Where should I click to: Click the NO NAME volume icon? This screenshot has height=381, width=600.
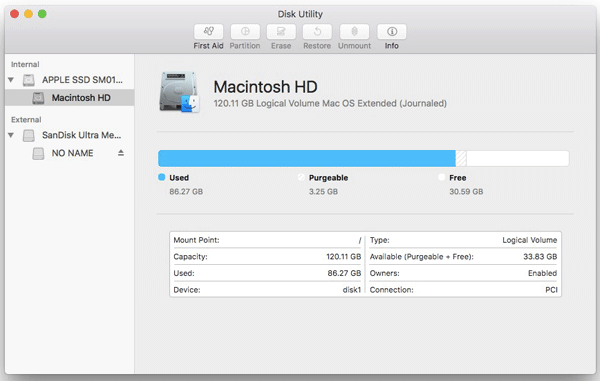[x=38, y=153]
